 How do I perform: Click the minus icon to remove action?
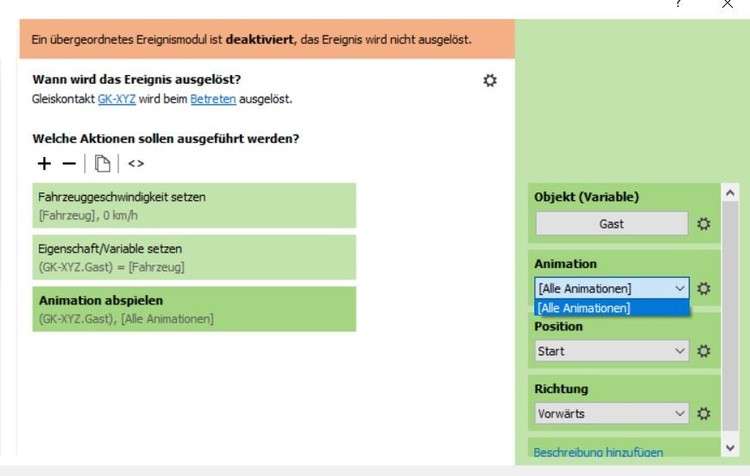tap(69, 164)
